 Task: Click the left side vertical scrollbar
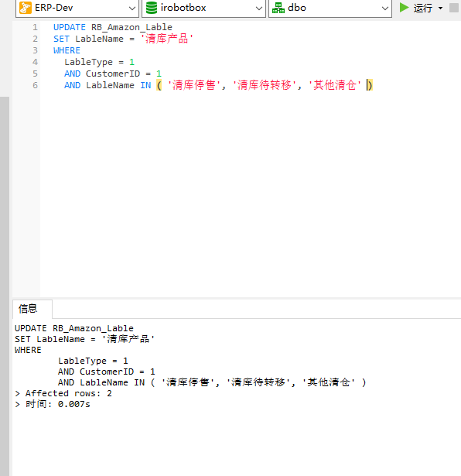coord(5,286)
